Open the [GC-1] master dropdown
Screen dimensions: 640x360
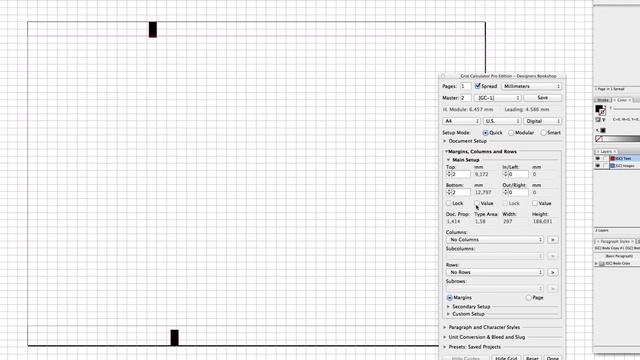pyautogui.click(x=498, y=98)
